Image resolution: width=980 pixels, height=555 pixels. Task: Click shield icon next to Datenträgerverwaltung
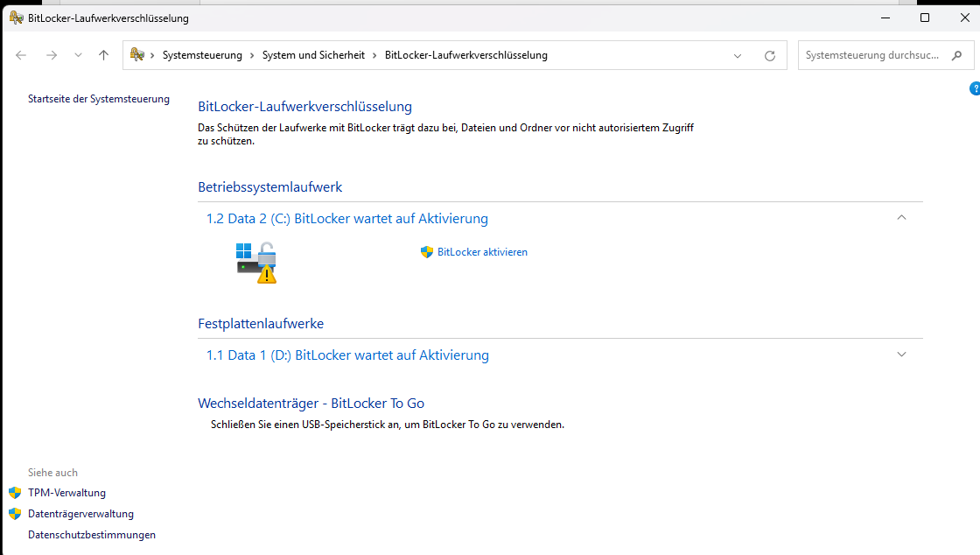(15, 514)
